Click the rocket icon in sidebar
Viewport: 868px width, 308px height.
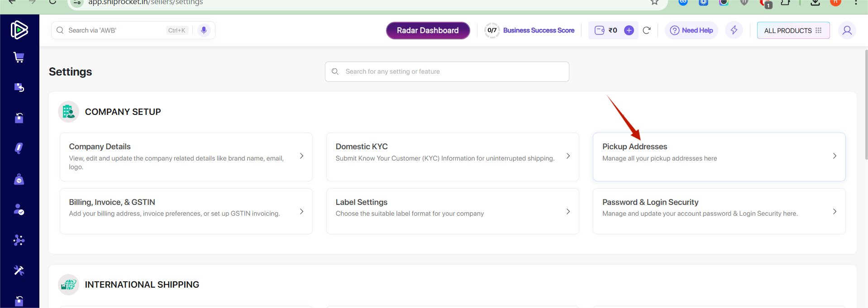point(19,148)
